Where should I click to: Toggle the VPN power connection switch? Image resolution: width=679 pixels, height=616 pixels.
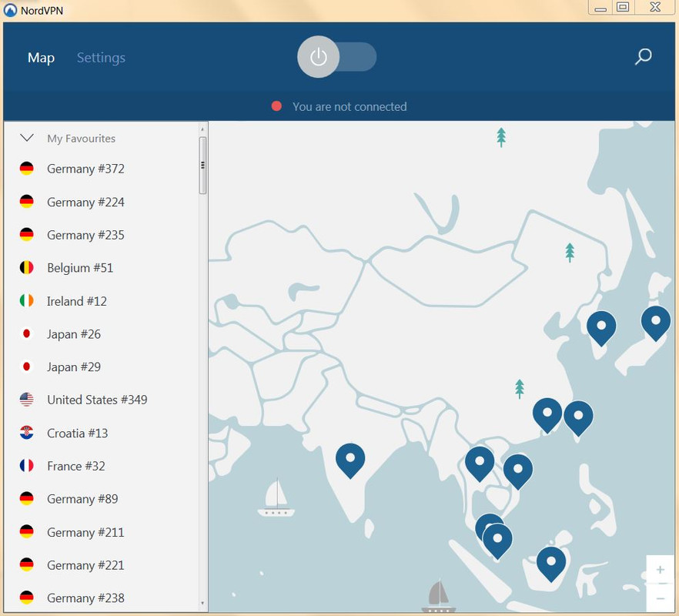(x=336, y=57)
